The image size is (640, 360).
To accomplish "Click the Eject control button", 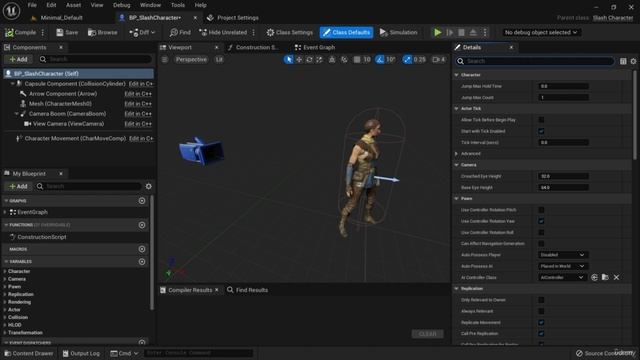I will coord(473,32).
